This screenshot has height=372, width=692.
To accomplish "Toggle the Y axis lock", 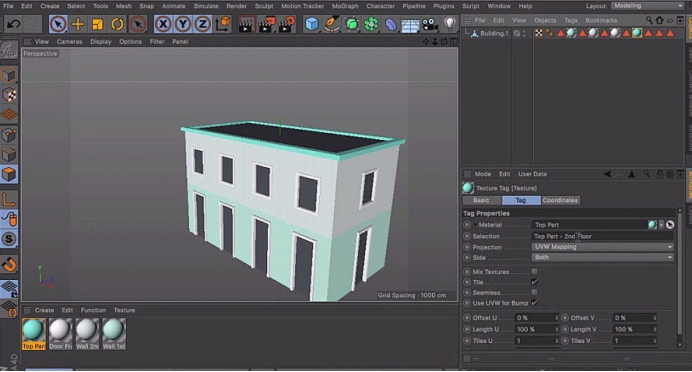I will (183, 24).
